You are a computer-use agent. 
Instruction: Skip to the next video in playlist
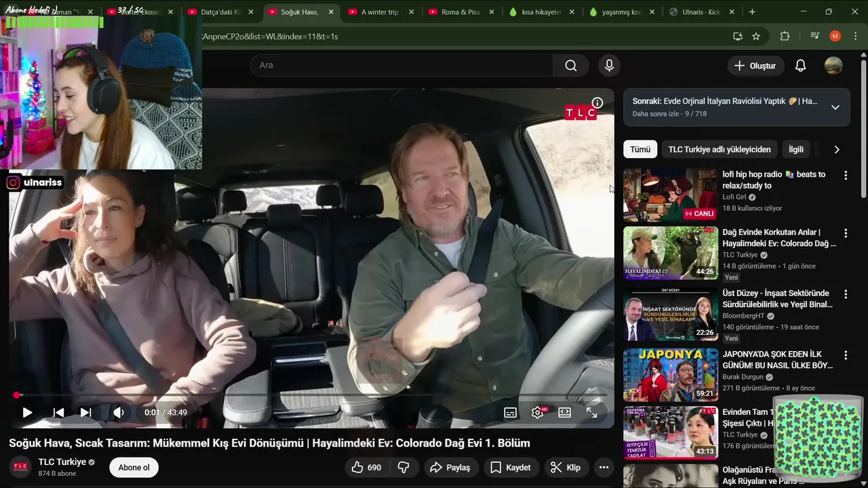coord(86,412)
